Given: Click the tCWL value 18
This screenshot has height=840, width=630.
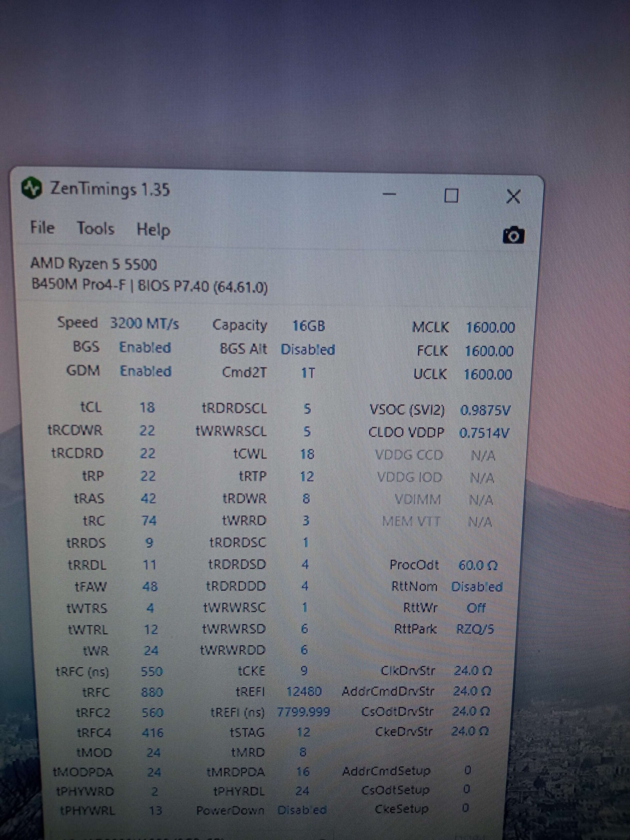Looking at the screenshot, I should (307, 454).
